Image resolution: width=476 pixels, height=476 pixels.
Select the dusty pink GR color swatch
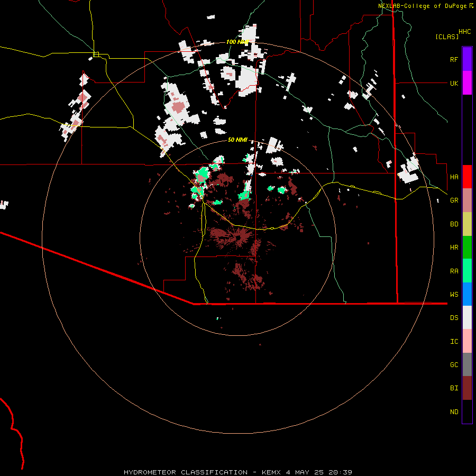coord(467,200)
